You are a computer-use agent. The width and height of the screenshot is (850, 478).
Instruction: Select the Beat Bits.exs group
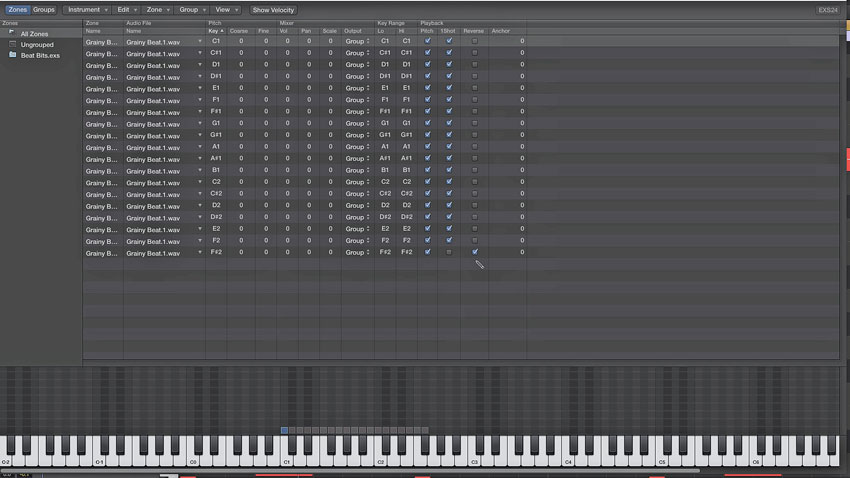pyautogui.click(x=40, y=55)
